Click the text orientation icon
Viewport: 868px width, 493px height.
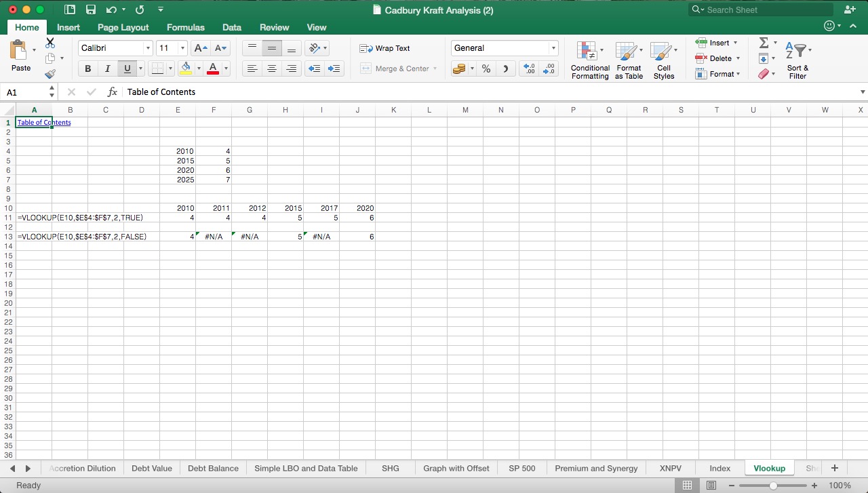pos(314,48)
